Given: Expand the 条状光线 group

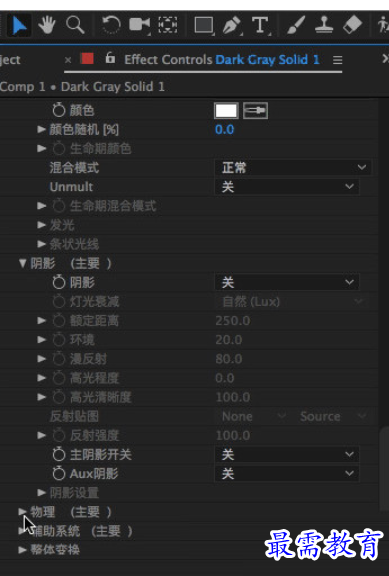Looking at the screenshot, I should pyautogui.click(x=41, y=244).
